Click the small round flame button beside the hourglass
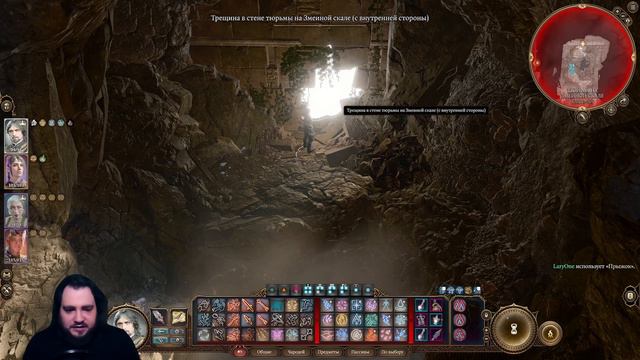The image size is (640, 360). tap(550, 333)
